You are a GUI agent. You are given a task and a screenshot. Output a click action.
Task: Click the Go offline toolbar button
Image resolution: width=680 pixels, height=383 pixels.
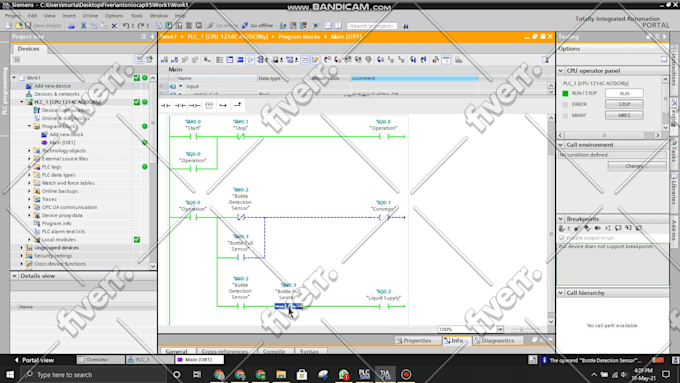(x=258, y=26)
